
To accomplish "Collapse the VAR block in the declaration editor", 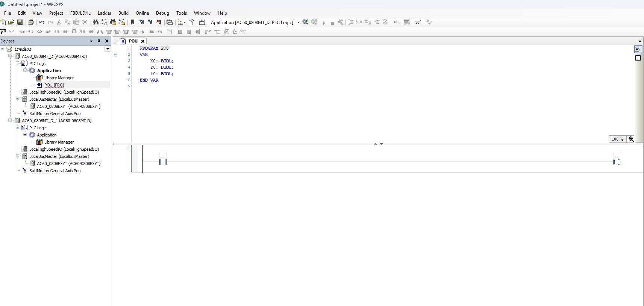I will [x=116, y=55].
